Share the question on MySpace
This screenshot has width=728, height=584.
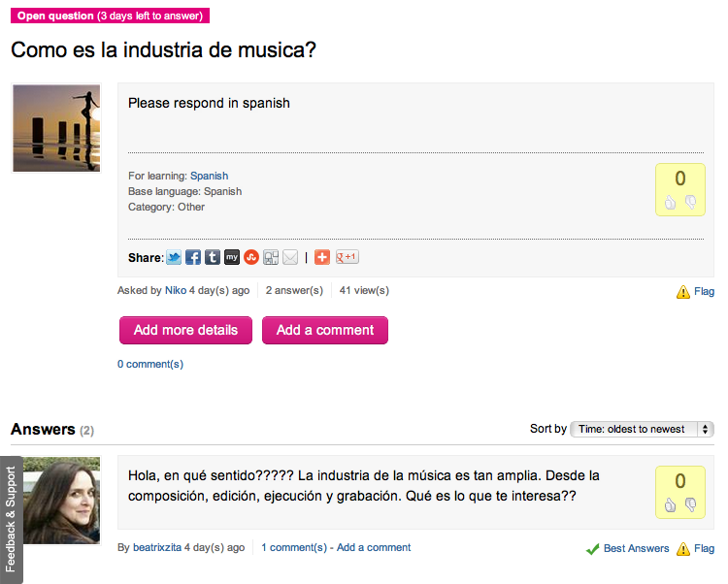tap(232, 257)
